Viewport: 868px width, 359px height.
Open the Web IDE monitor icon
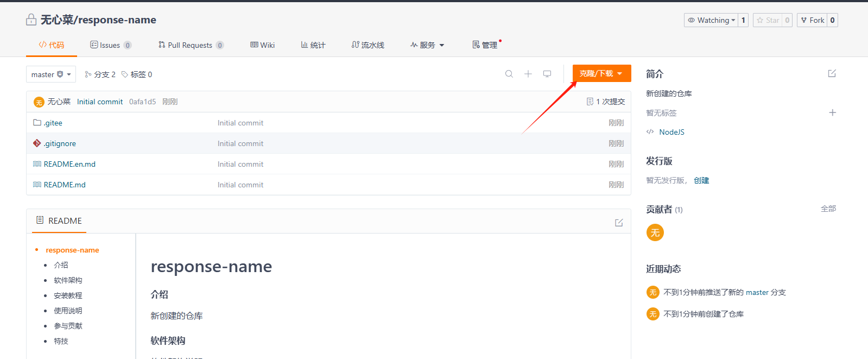click(547, 74)
